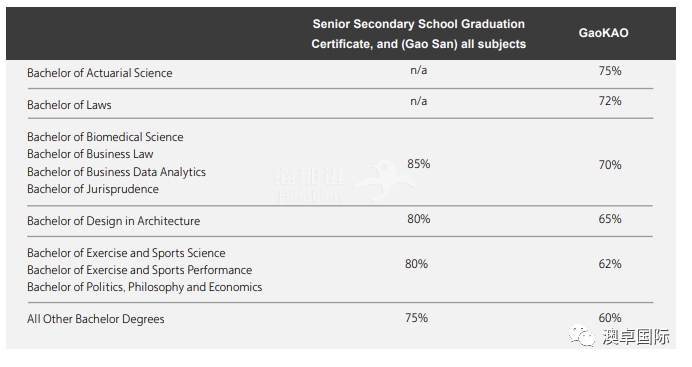Select Bachelor of Politics, Philosophy and Economics
The width and height of the screenshot is (692, 367).
(145, 287)
